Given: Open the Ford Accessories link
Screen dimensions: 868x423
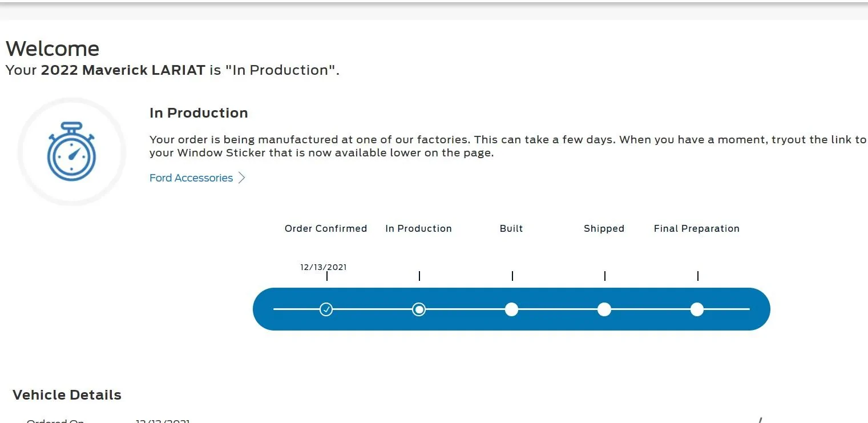Looking at the screenshot, I should pos(191,178).
